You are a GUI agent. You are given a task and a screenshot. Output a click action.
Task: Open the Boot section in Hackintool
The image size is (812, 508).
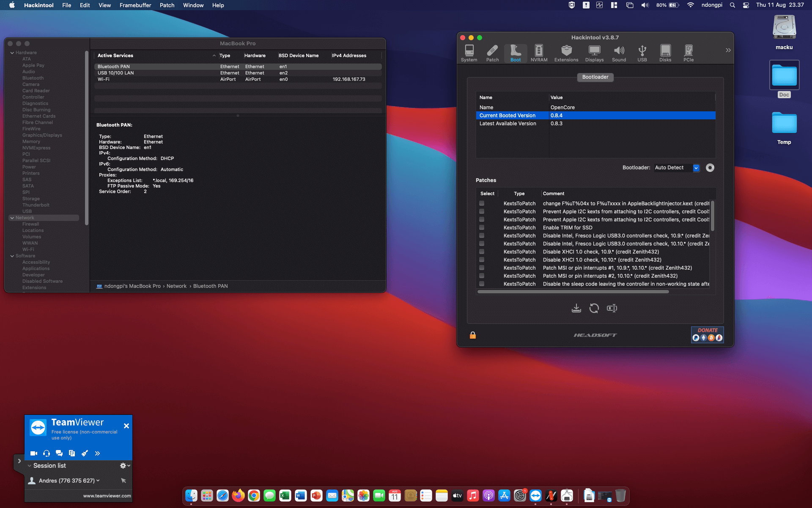pyautogui.click(x=515, y=52)
